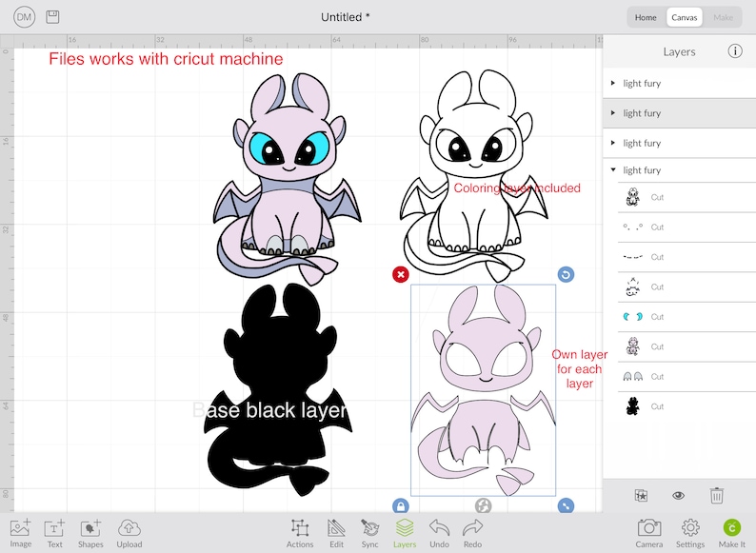Expand the second highlighted light fury group
This screenshot has height=553, width=756.
(613, 113)
